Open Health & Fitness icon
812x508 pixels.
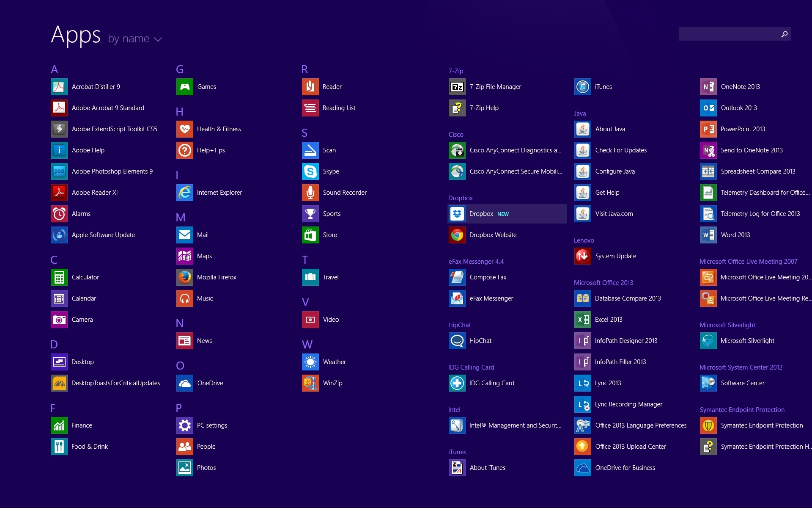tap(185, 129)
